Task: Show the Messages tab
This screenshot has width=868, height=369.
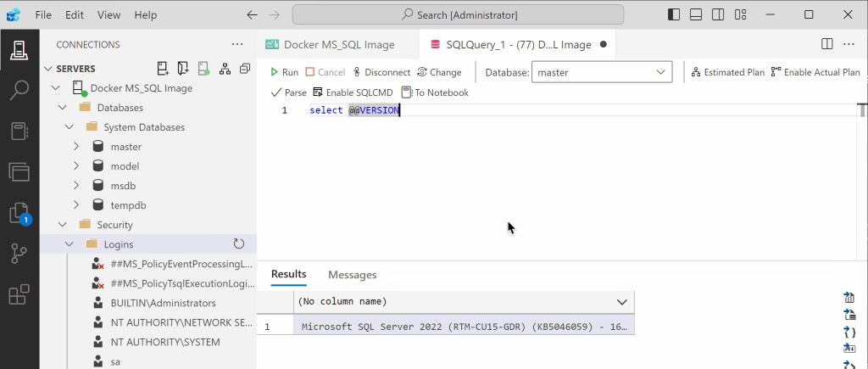Action: [x=352, y=275]
